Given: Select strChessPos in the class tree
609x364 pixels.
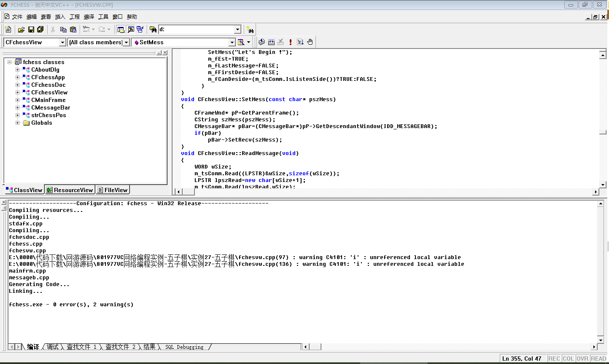Looking at the screenshot, I should [49, 115].
